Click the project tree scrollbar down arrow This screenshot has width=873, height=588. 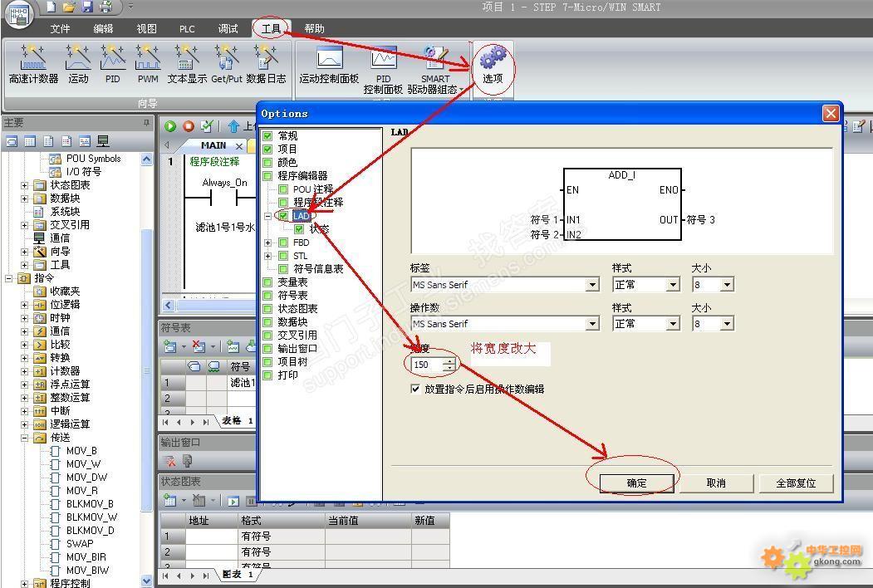146,581
